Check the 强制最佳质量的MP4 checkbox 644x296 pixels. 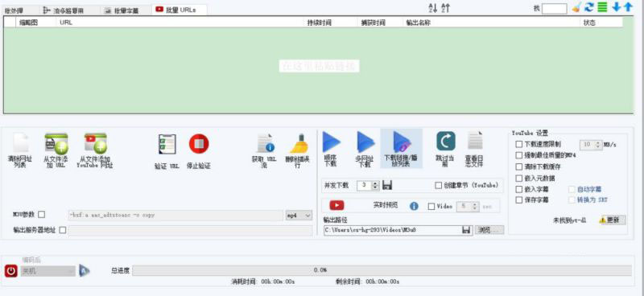tap(519, 155)
